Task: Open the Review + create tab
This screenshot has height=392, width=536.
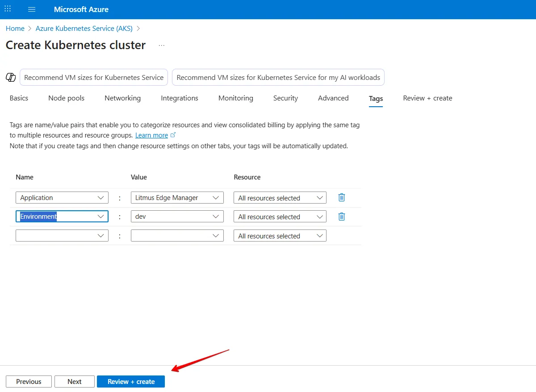Action: click(427, 98)
